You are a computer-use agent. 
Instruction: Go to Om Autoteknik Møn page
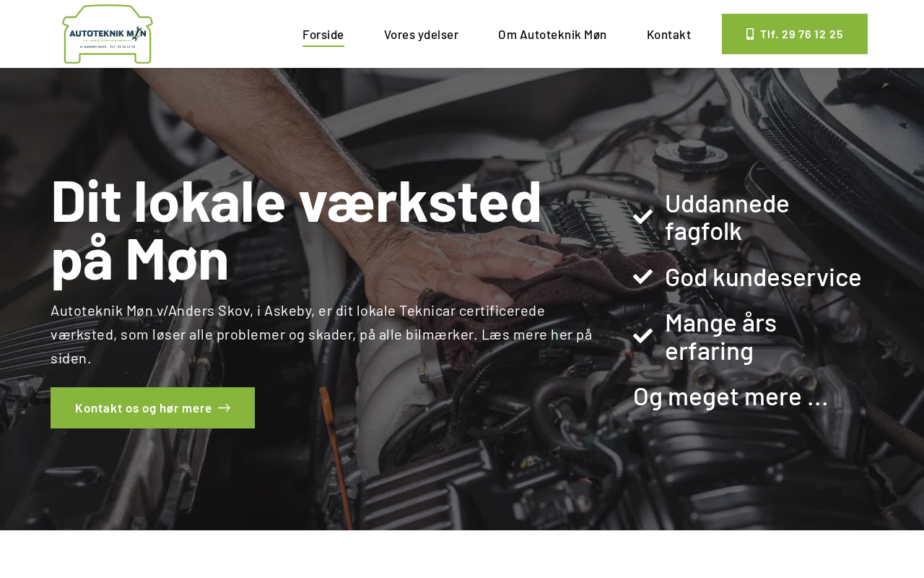pyautogui.click(x=552, y=35)
